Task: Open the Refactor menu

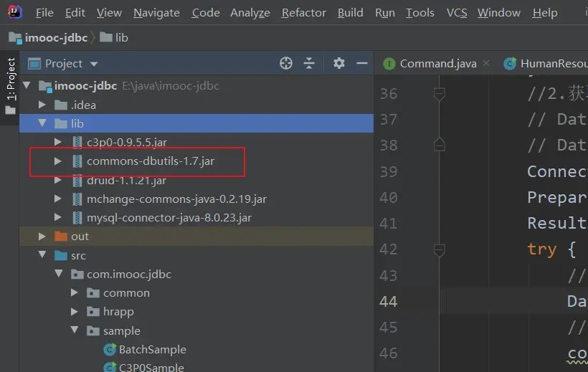Action: point(304,13)
